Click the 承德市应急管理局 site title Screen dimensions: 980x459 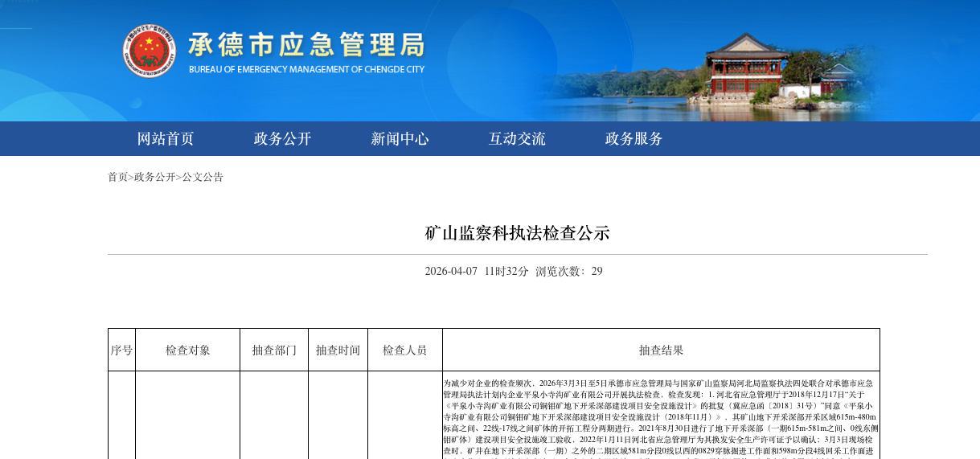point(305,44)
